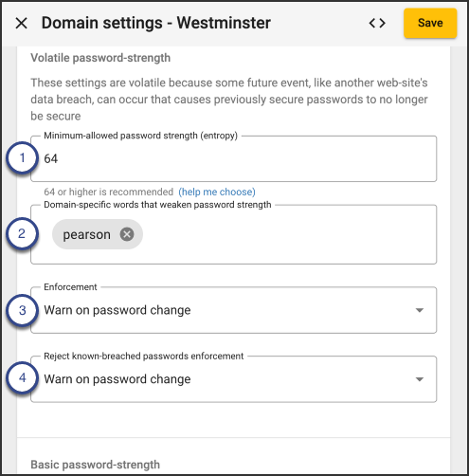469x476 pixels.
Task: Remove the 'pearson' chip with its X icon
Action: click(x=127, y=234)
